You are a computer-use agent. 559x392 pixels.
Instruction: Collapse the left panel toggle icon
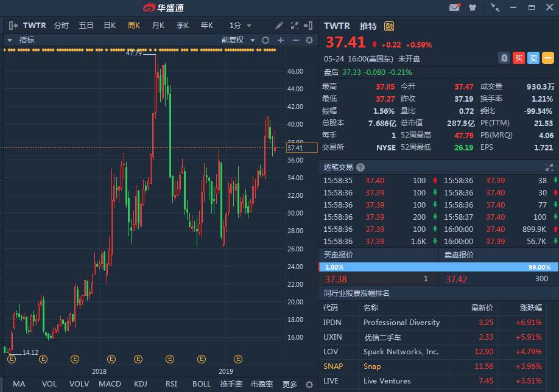click(x=13, y=26)
